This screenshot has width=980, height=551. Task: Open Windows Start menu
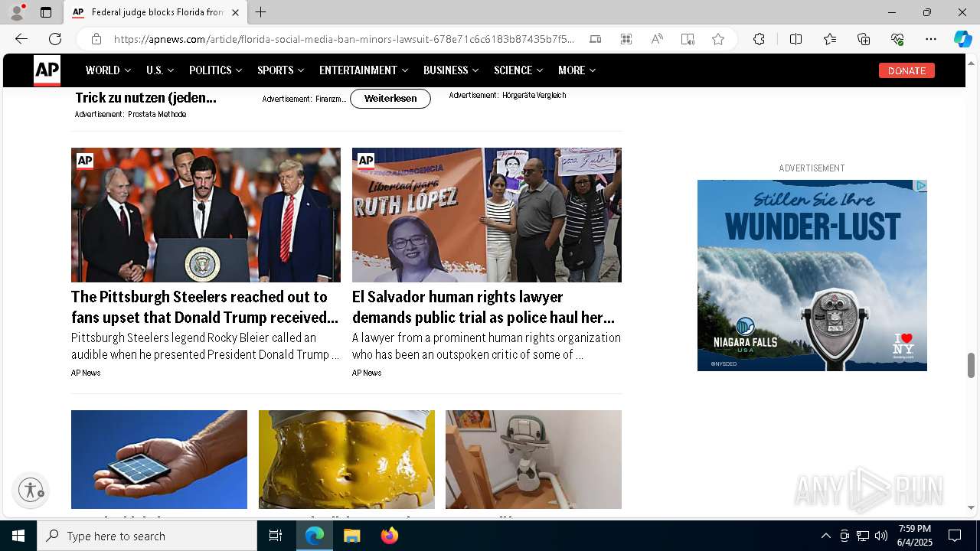18,536
